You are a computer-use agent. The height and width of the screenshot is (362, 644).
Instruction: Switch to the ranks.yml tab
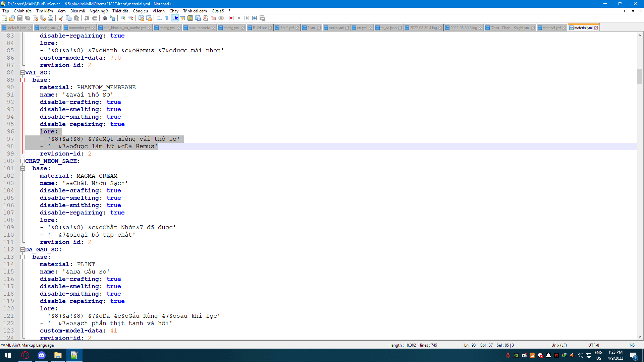coord(336,28)
